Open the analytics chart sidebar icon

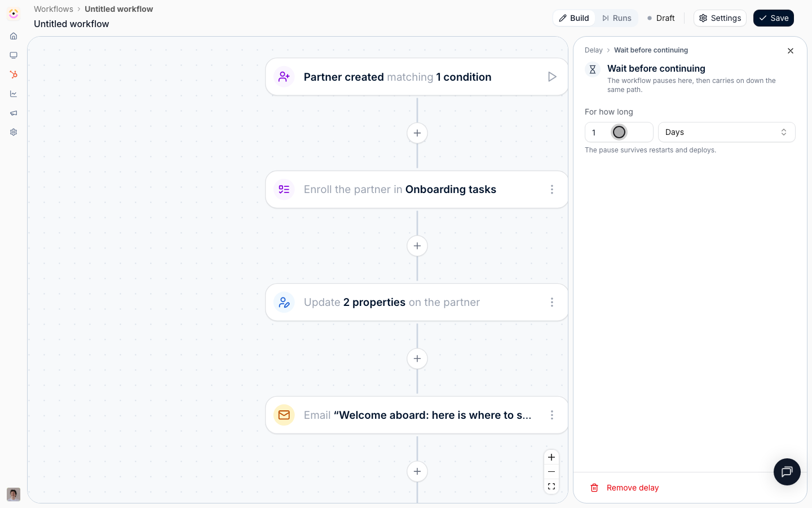click(14, 94)
